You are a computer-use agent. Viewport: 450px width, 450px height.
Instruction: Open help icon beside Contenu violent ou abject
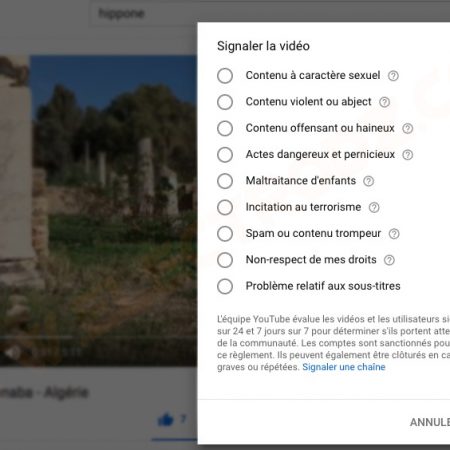[385, 102]
